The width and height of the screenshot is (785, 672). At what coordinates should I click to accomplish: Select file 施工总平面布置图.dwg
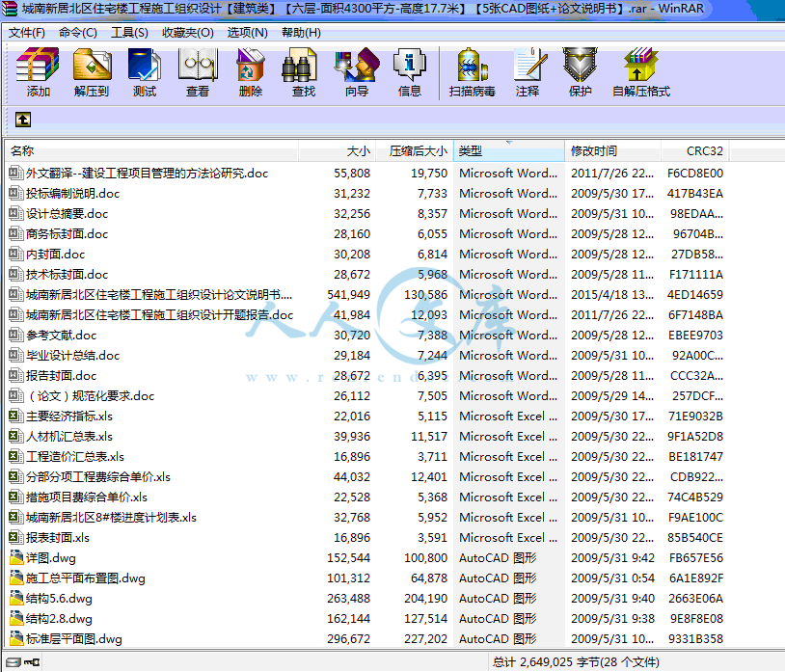85,578
